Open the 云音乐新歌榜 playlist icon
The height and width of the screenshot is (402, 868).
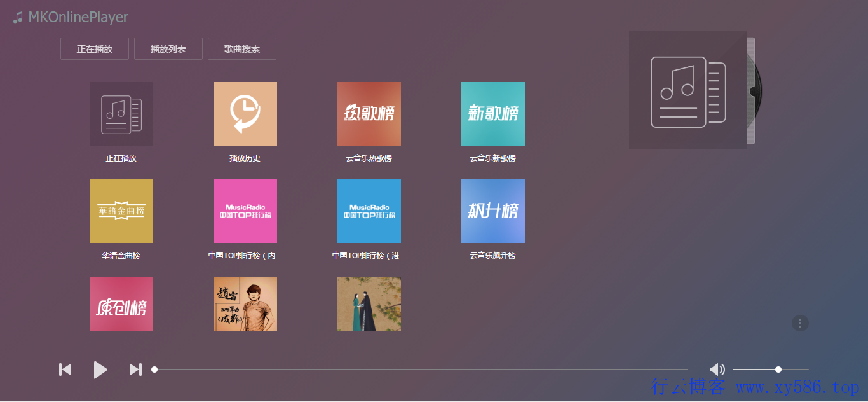pos(493,113)
